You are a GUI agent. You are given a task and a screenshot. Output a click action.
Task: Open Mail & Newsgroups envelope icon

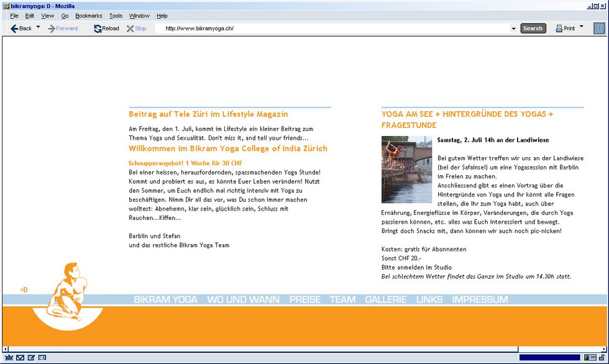click(20, 357)
